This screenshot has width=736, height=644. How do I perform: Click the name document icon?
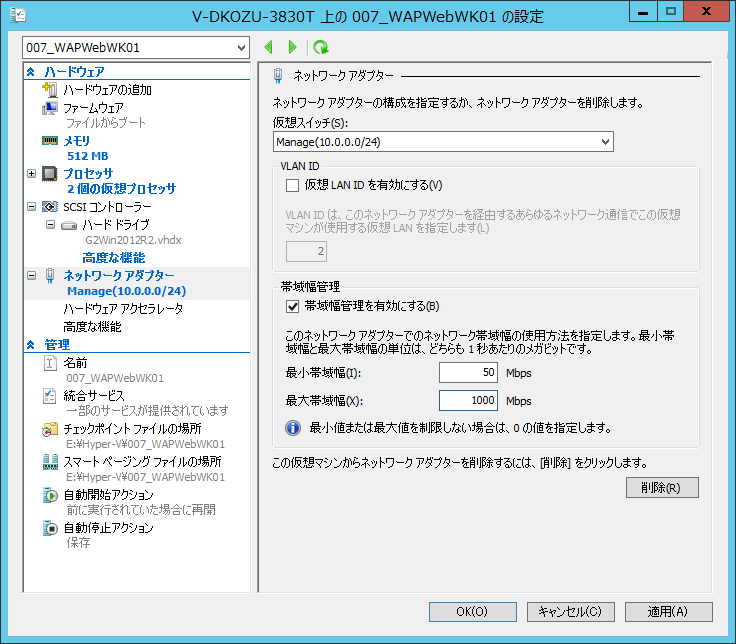point(50,363)
